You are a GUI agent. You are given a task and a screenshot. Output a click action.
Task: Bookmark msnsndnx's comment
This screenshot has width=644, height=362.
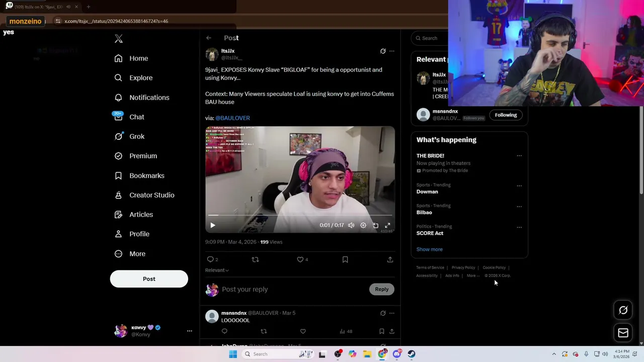pyautogui.click(x=382, y=331)
